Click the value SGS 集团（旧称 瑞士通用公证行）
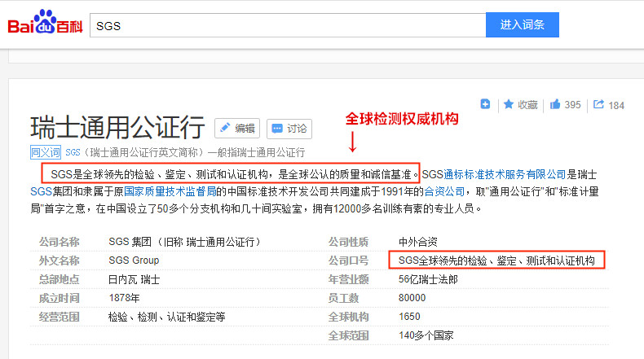The width and height of the screenshot is (644, 359). tap(184, 242)
